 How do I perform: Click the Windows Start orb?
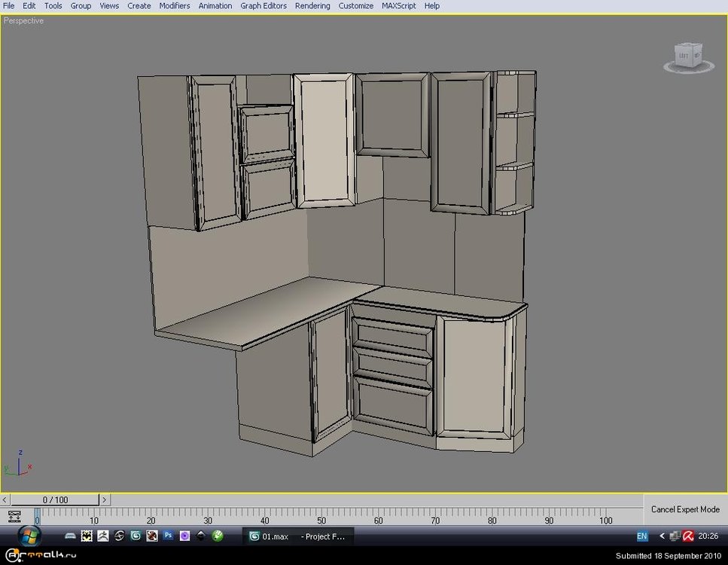30,536
